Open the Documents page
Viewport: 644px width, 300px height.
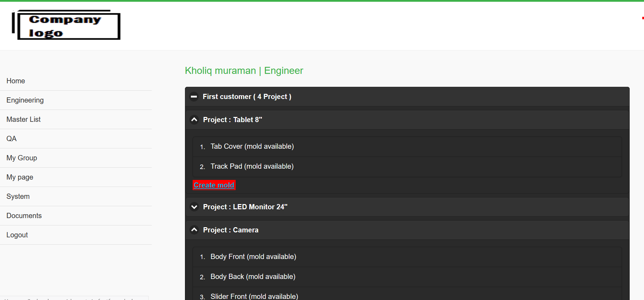pos(24,216)
